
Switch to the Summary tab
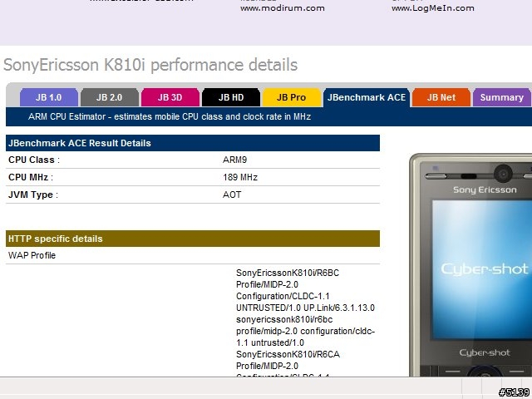tap(501, 97)
